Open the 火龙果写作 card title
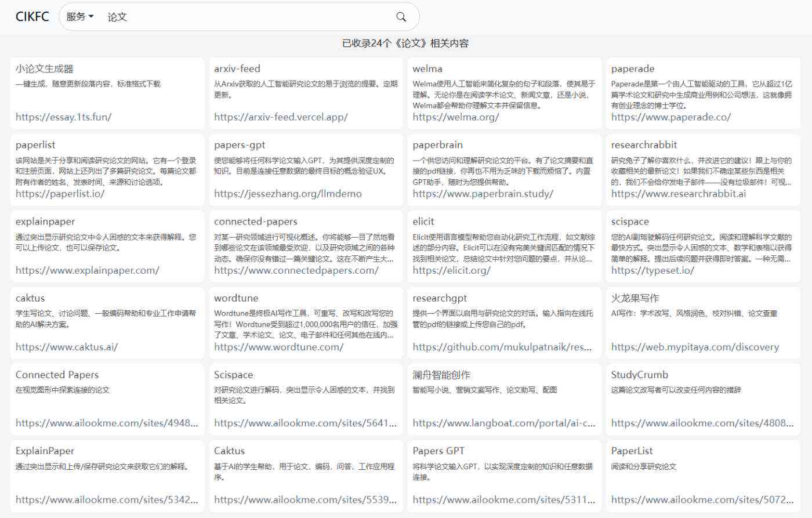The width and height of the screenshot is (812, 518). (635, 298)
